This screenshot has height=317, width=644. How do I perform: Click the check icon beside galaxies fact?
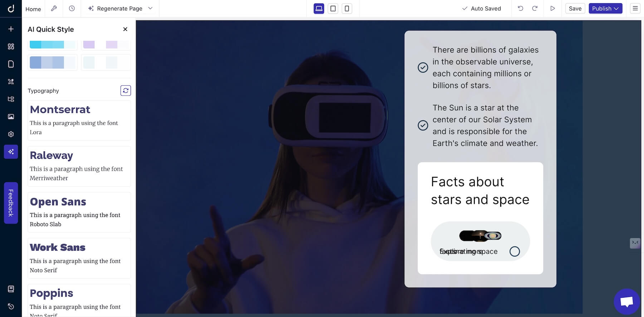[423, 67]
